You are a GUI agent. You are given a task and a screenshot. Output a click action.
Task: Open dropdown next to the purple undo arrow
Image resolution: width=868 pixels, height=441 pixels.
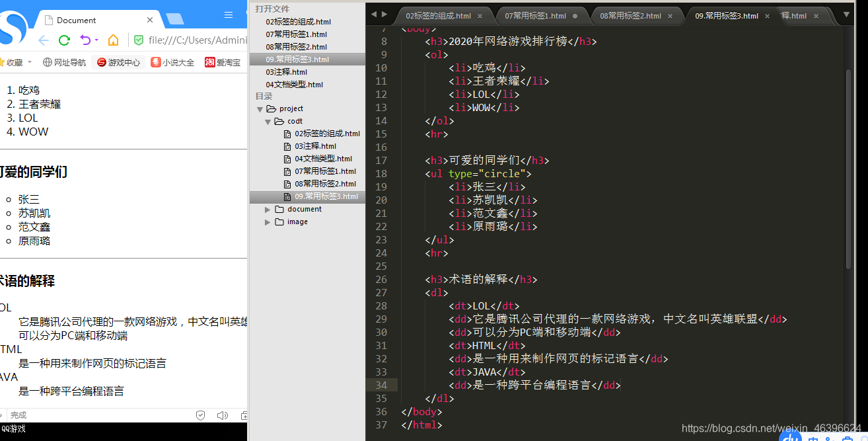point(96,40)
